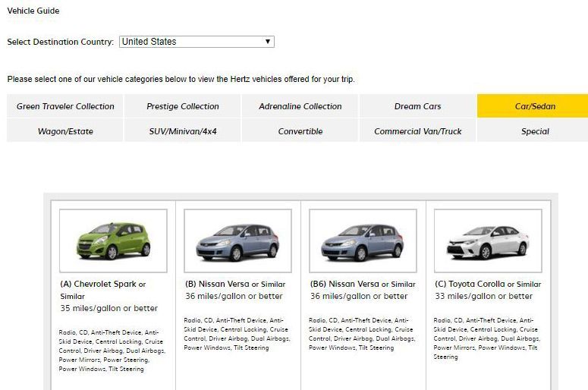
Task: Switch to the Prestige Collection tab
Action: (x=183, y=106)
